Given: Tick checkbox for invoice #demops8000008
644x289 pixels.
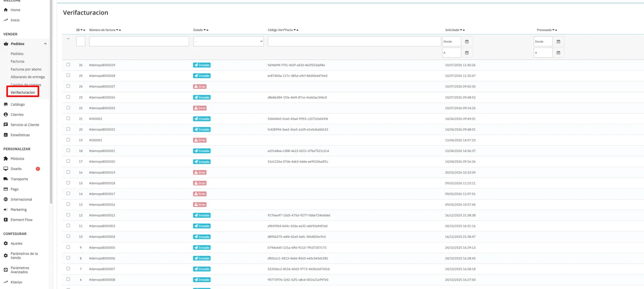Looking at the screenshot, I should pos(68,279).
